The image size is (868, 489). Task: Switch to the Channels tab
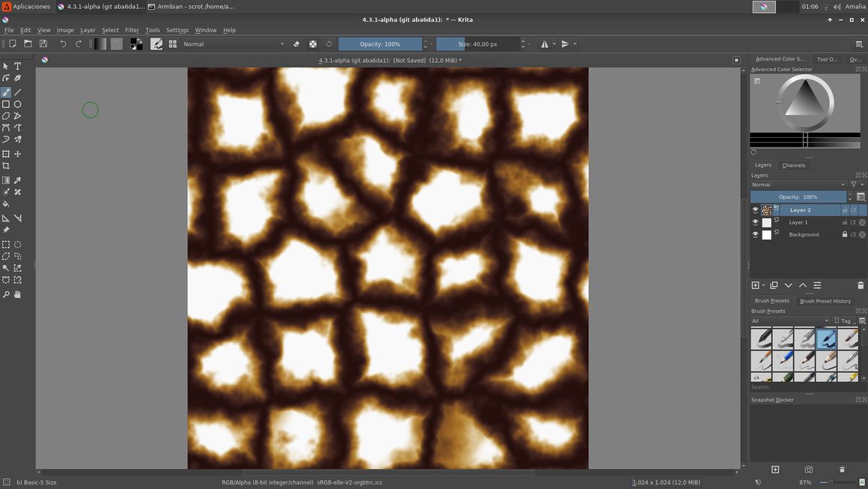793,165
